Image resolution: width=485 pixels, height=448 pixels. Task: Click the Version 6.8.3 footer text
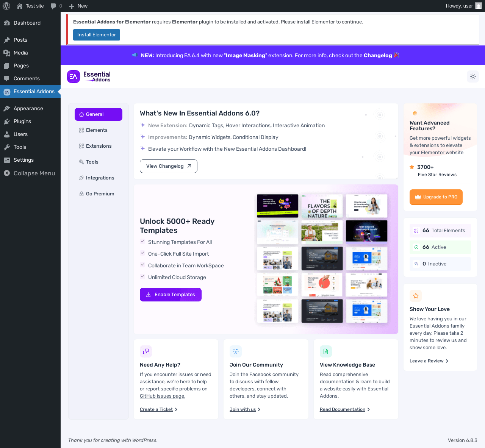click(463, 440)
